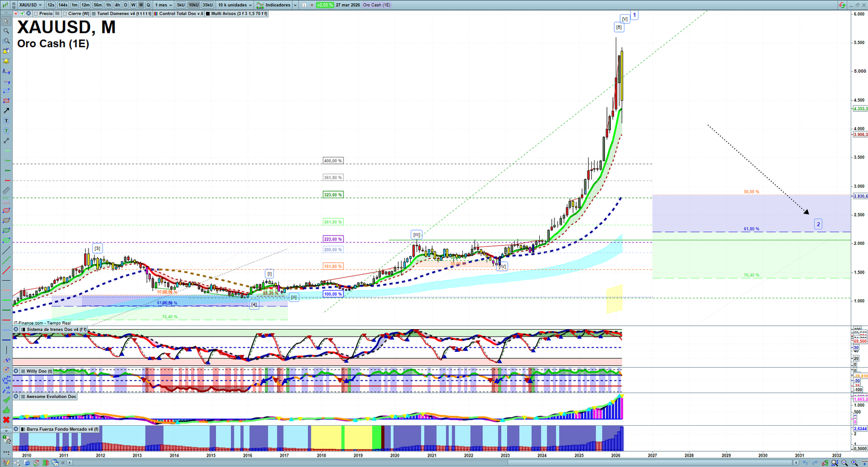Select the black arrow drawing tool

tap(6, 111)
